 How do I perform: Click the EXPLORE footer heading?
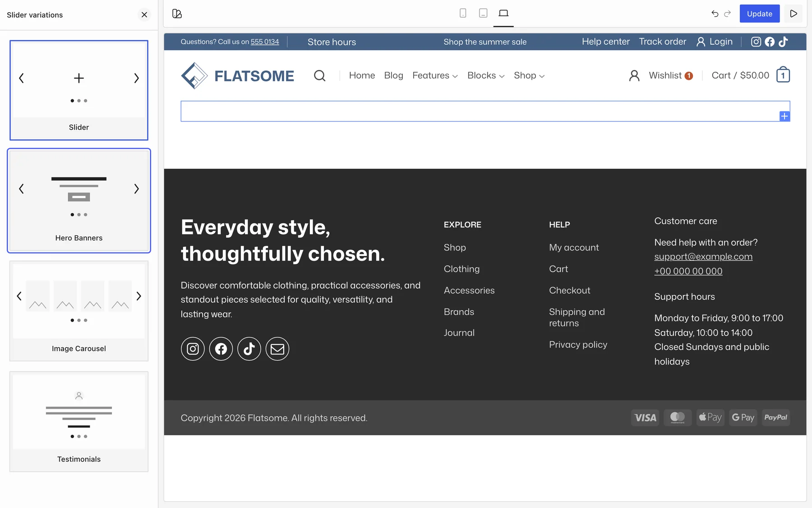coord(462,225)
